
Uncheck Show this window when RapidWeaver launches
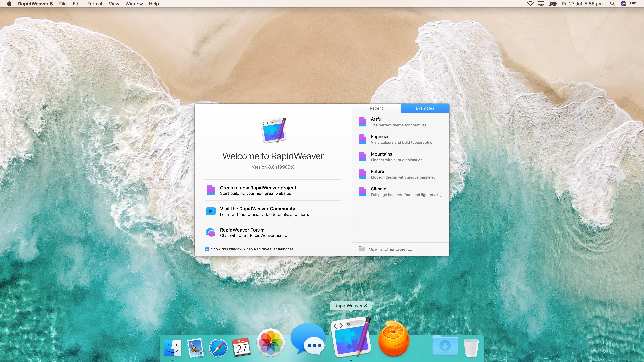[x=207, y=249]
